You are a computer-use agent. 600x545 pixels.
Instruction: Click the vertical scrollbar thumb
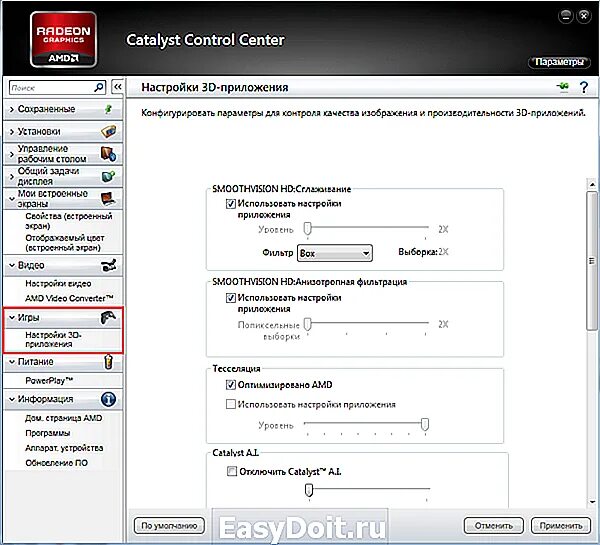tap(592, 261)
